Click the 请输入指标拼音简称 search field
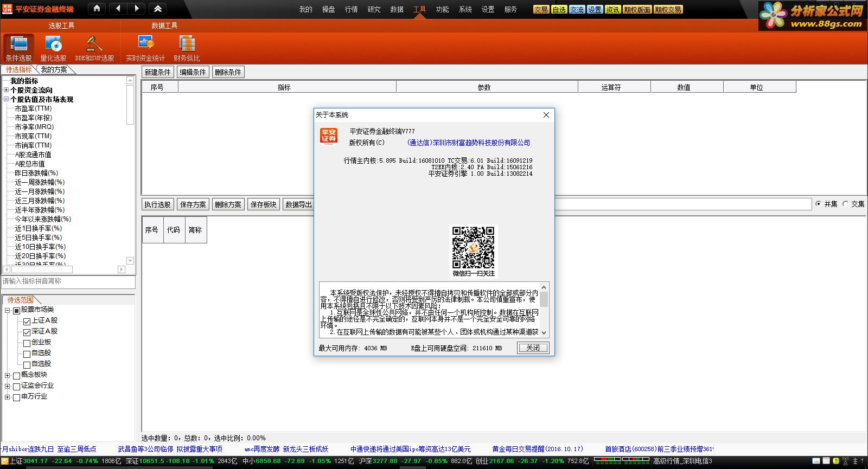The width and height of the screenshot is (868, 469). click(68, 281)
